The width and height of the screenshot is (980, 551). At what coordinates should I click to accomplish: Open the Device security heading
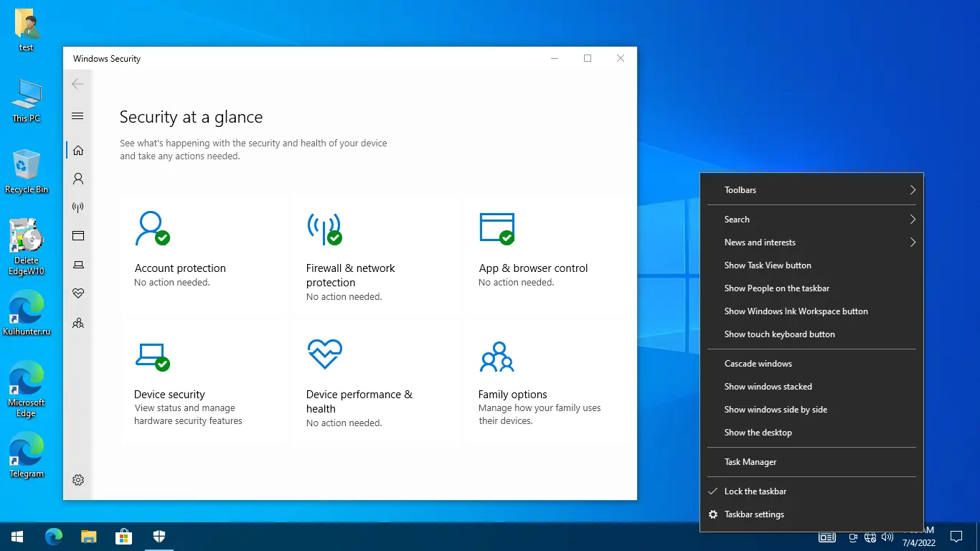(169, 395)
